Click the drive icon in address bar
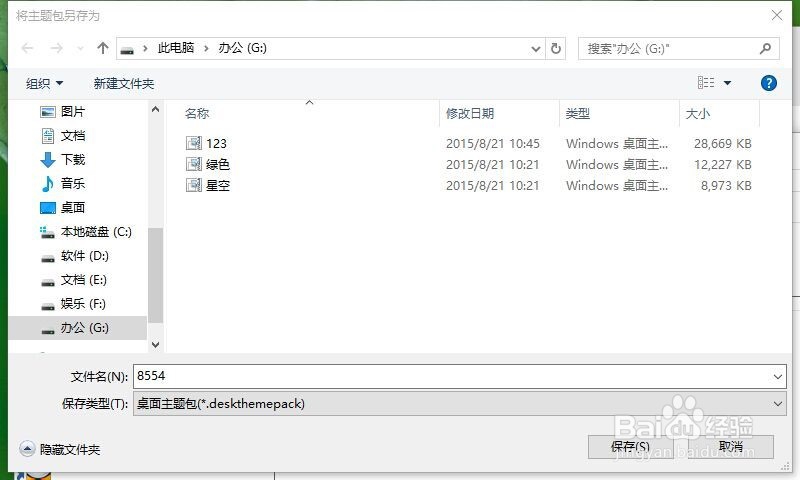Viewport: 800px width, 480px height. (x=127, y=49)
